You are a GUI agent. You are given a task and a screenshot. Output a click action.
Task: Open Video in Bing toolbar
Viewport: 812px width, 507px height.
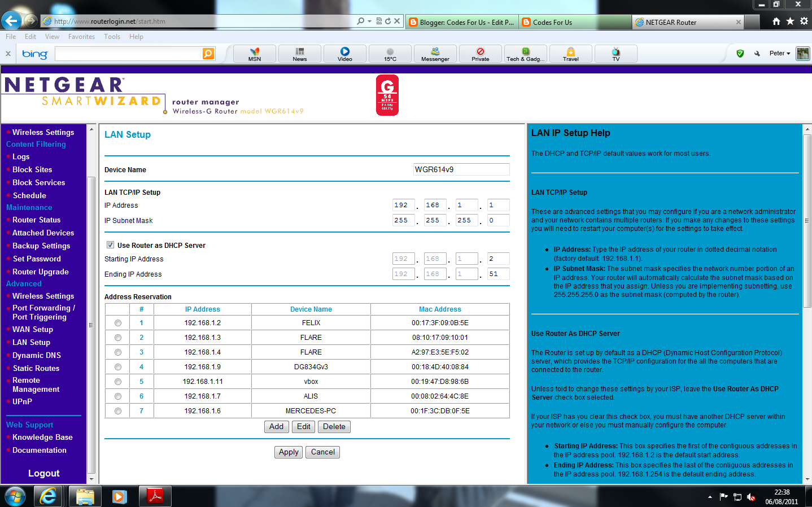click(x=345, y=54)
